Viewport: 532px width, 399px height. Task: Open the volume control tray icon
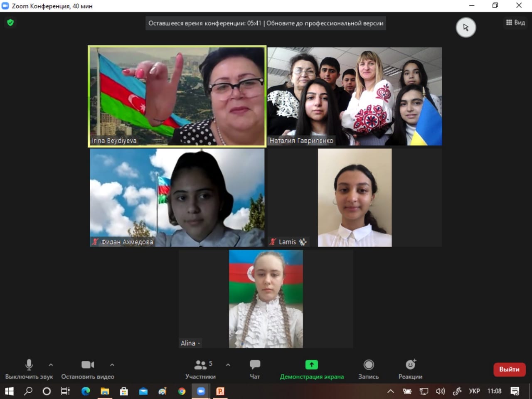pyautogui.click(x=441, y=391)
